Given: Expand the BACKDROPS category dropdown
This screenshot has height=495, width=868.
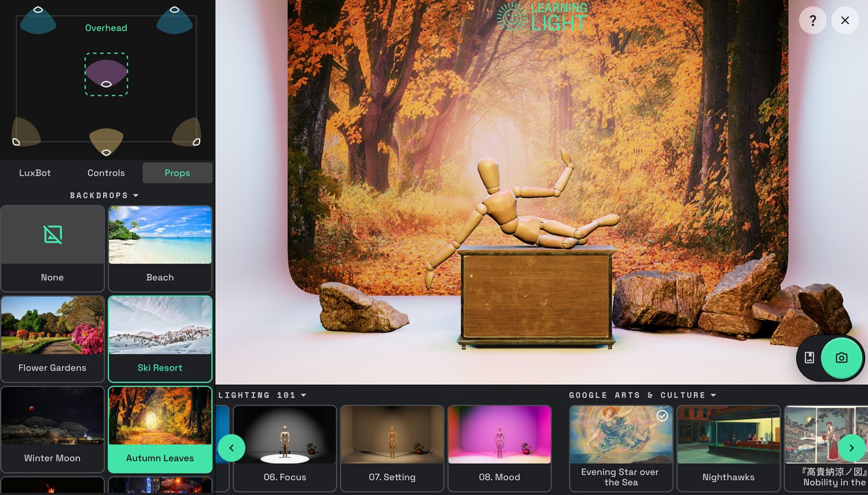Looking at the screenshot, I should click(x=104, y=196).
